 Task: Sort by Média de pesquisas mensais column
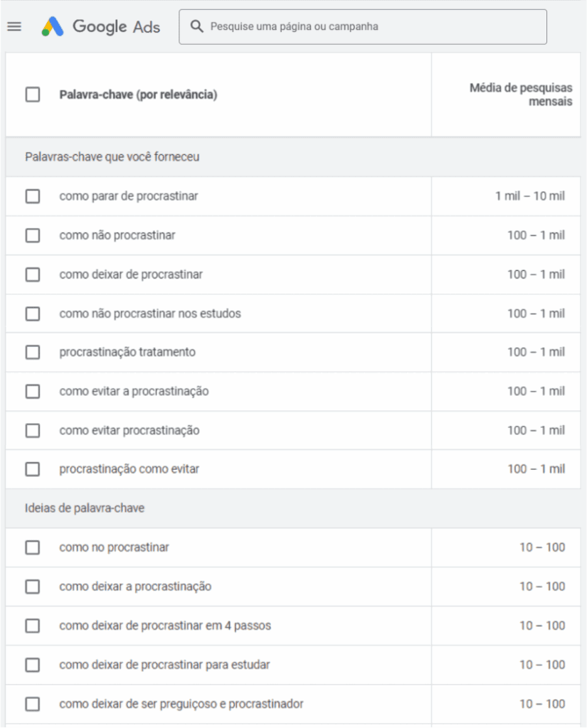coord(521,95)
